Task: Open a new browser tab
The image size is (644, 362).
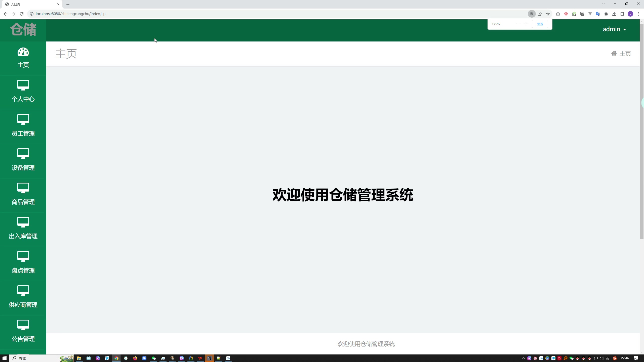Action: pos(68,4)
